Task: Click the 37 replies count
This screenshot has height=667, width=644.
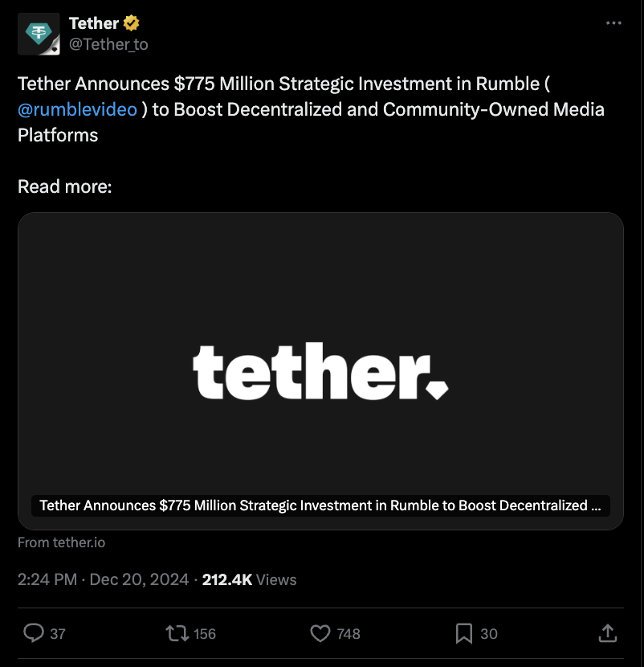Action: click(58, 634)
